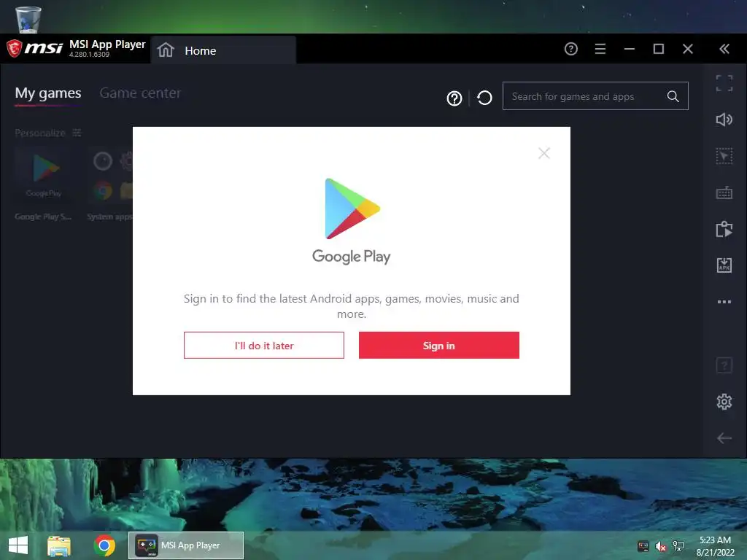Viewport: 747px width, 560px height.
Task: Click the media manager icon in sidebar
Action: click(724, 229)
